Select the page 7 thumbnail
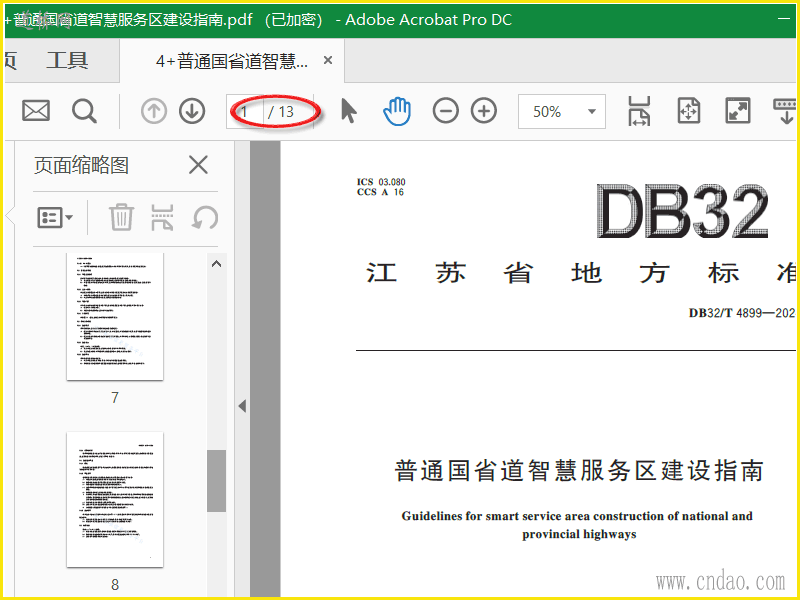800x600 pixels. click(x=115, y=316)
